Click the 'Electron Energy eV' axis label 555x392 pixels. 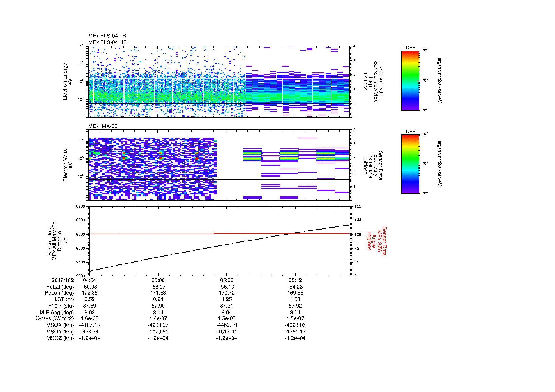click(x=67, y=82)
